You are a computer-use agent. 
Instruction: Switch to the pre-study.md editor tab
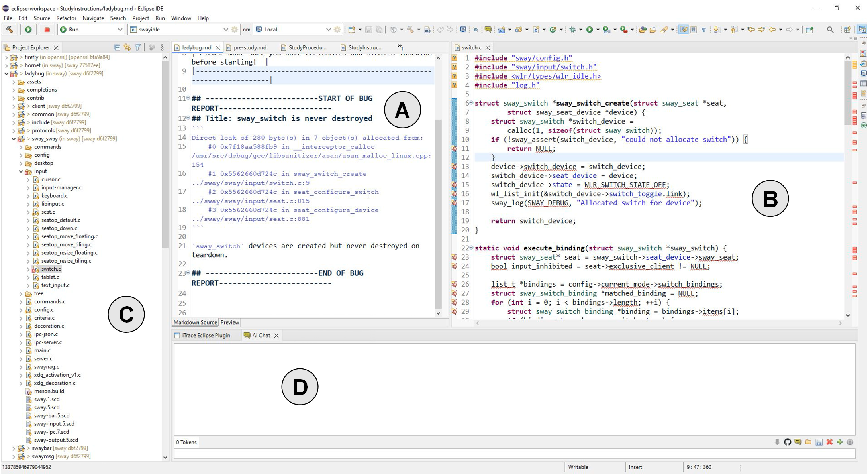click(250, 47)
